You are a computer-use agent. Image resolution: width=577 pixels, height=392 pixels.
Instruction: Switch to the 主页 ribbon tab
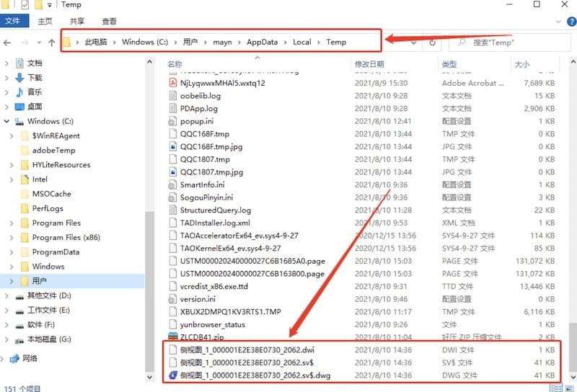[45, 22]
